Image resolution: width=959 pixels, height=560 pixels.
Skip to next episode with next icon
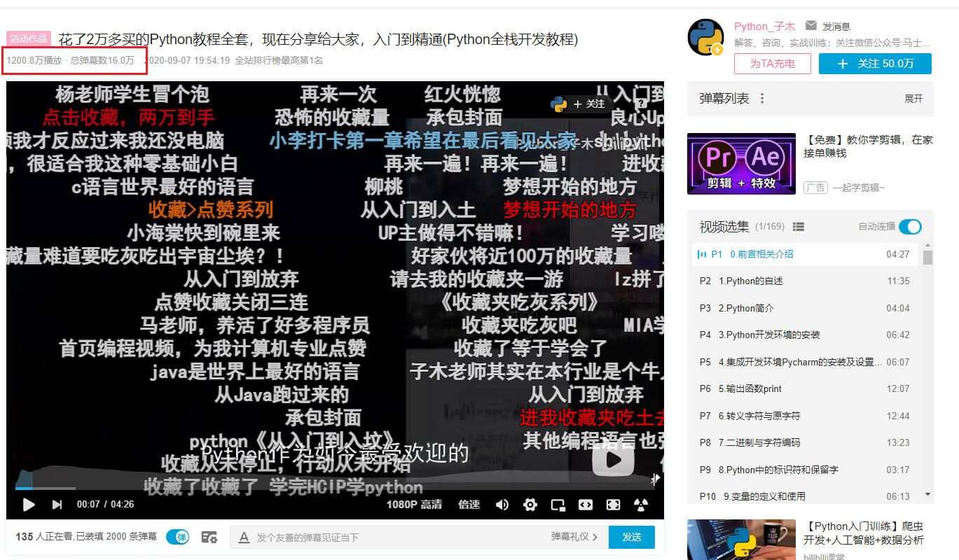tap(57, 504)
